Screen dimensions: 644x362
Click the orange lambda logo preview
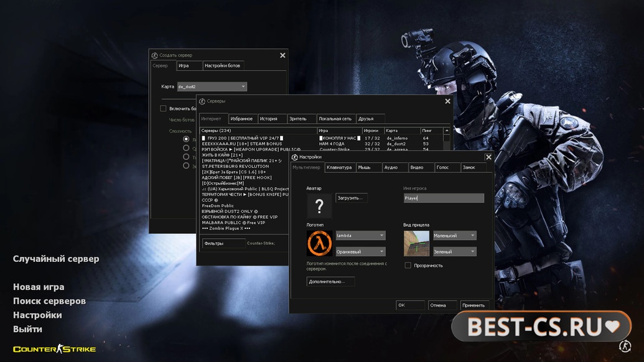click(x=319, y=243)
